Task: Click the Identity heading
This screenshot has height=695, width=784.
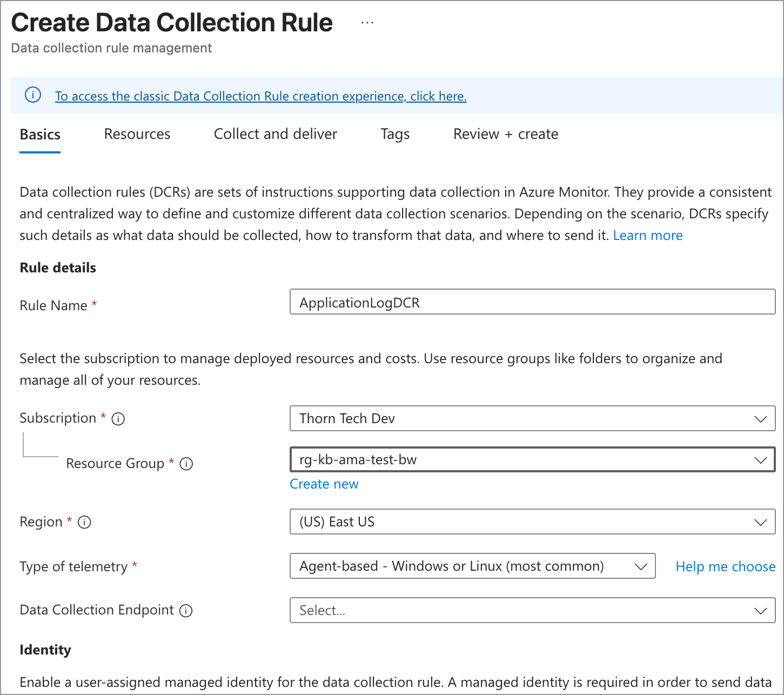Action: tap(45, 650)
